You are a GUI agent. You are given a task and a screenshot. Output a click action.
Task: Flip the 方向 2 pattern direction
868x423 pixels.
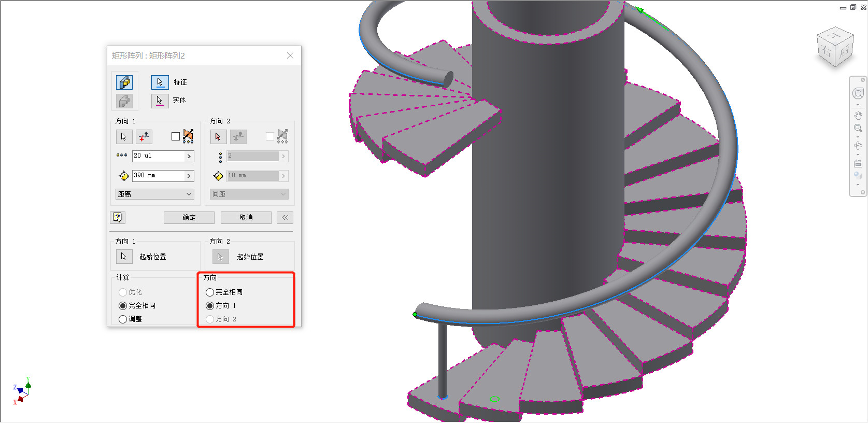click(238, 137)
